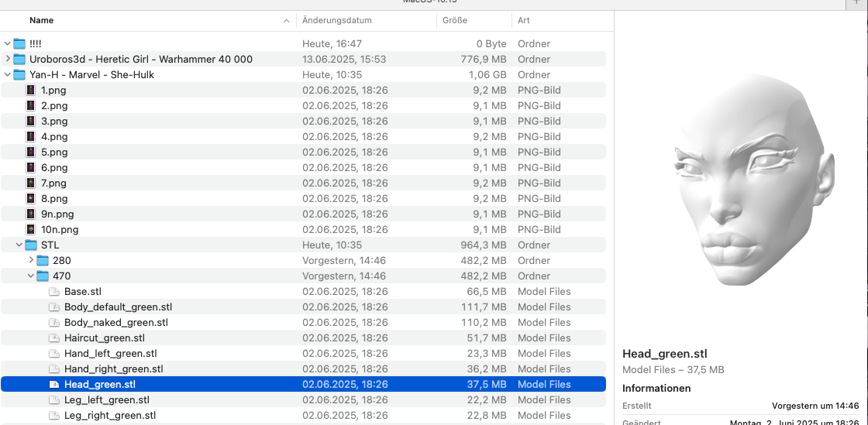Select the 5.png image thumbnail icon

31,152
